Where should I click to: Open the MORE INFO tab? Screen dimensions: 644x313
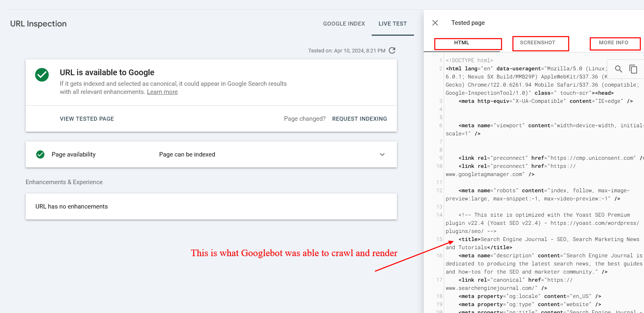tap(613, 43)
